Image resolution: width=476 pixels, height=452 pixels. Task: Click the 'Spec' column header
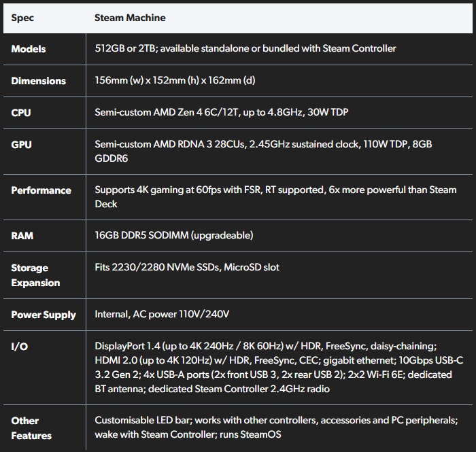pos(22,18)
